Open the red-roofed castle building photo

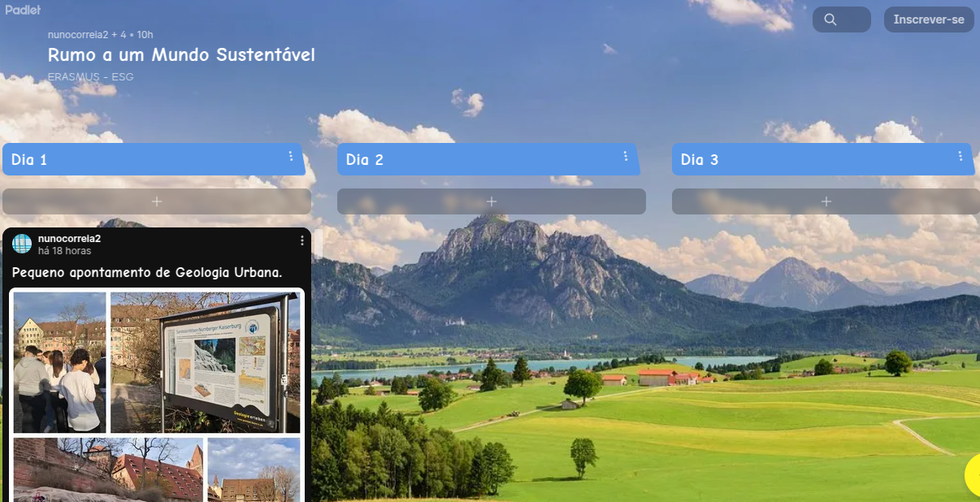coord(108,470)
